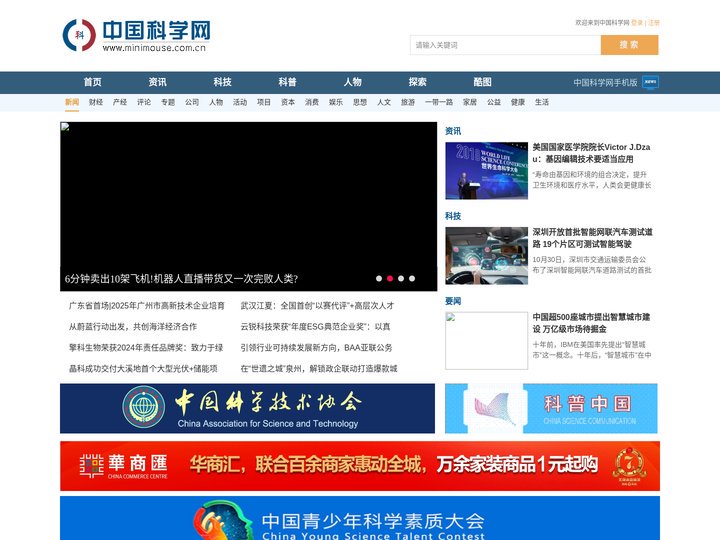Screen dimensions: 720x540
Task: Switch to fourth carousel slide dot
Action: click(412, 278)
